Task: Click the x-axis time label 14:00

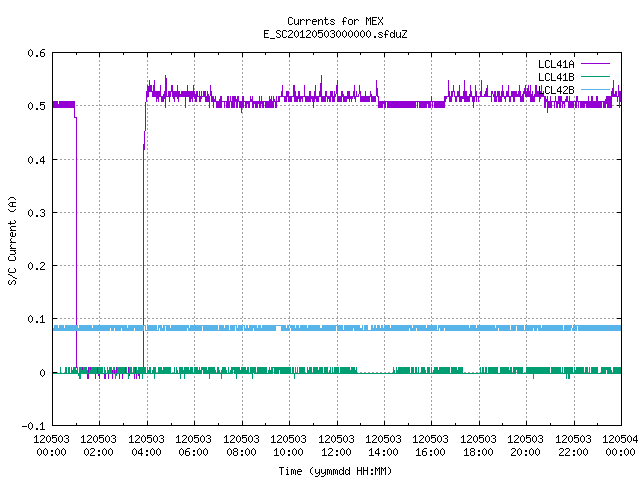Action: (x=383, y=452)
